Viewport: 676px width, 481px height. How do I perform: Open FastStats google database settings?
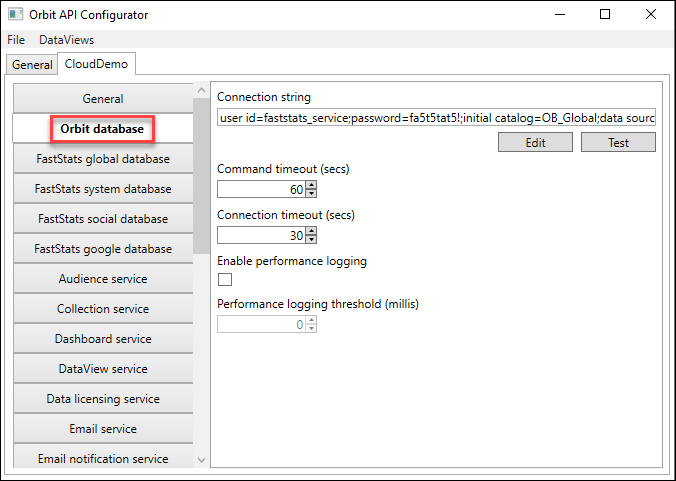pyautogui.click(x=103, y=249)
